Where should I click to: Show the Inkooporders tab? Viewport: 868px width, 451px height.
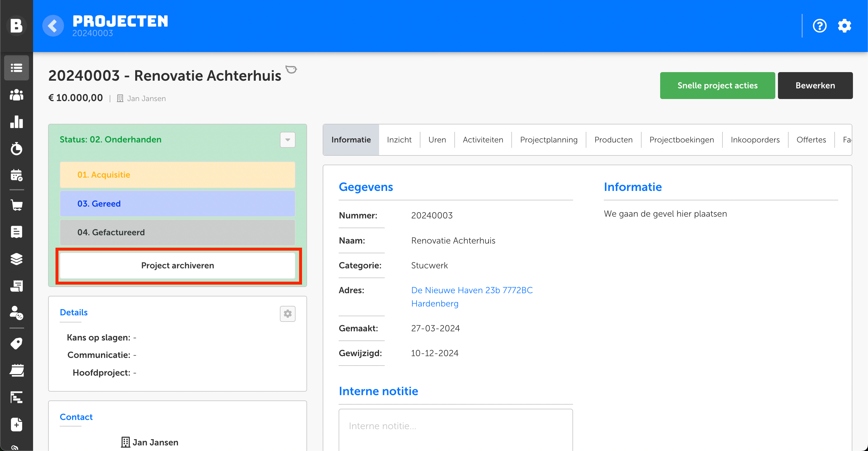click(x=755, y=140)
